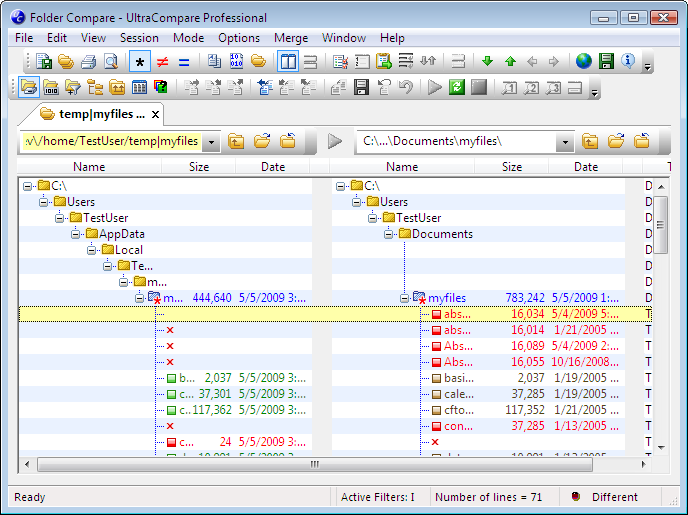Image resolution: width=688 pixels, height=515 pixels.
Task: Toggle the show different files ≠ filter
Action: click(162, 62)
